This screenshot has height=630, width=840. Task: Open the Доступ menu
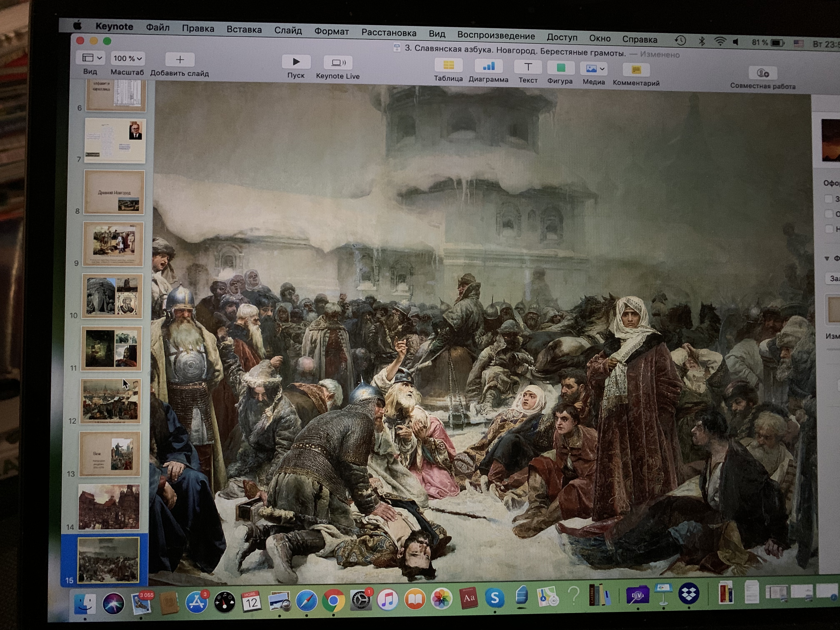click(562, 37)
